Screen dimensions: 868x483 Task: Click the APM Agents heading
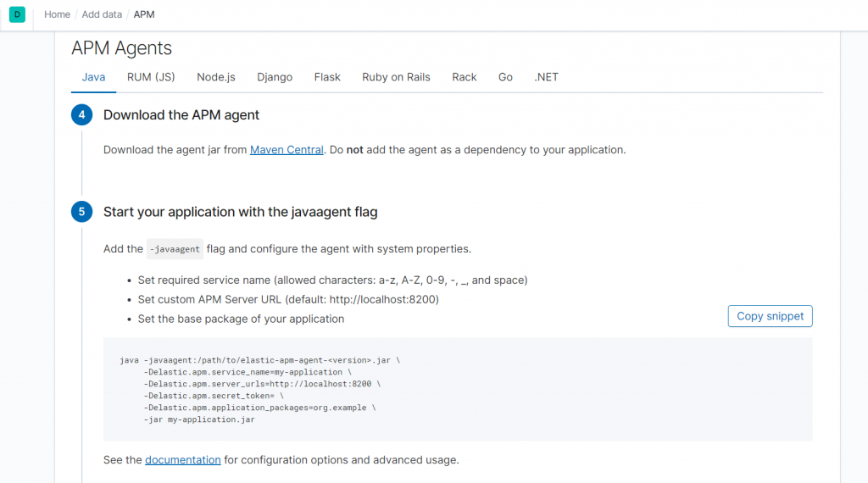pyautogui.click(x=122, y=48)
